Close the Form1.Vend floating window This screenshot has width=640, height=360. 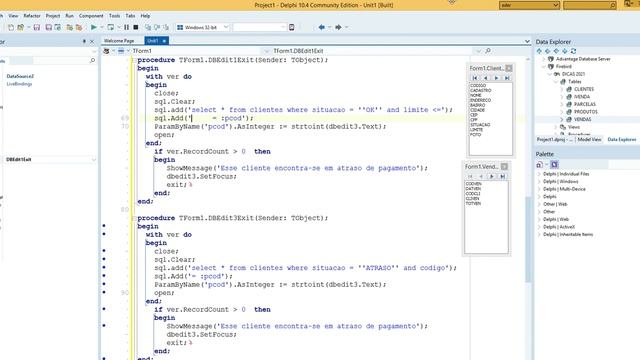click(504, 167)
